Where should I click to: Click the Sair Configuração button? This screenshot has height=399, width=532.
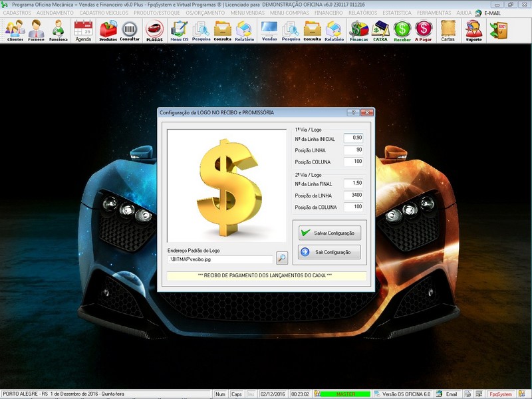click(x=329, y=252)
